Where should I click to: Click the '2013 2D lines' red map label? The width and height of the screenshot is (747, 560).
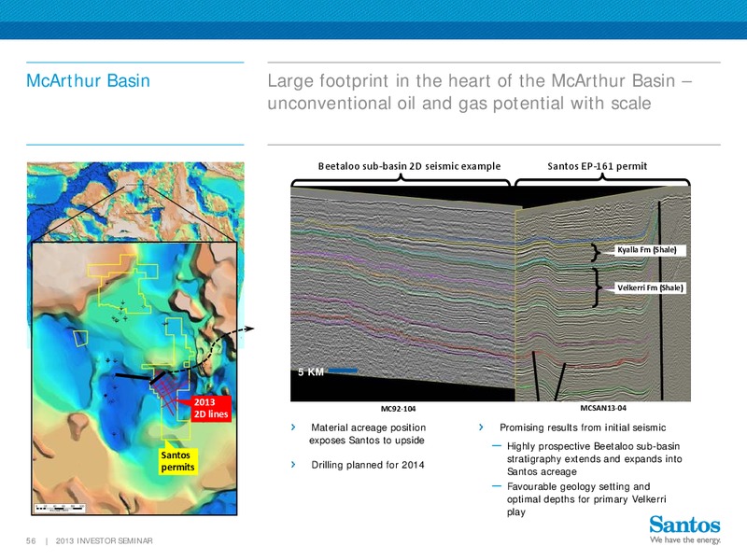pyautogui.click(x=211, y=408)
